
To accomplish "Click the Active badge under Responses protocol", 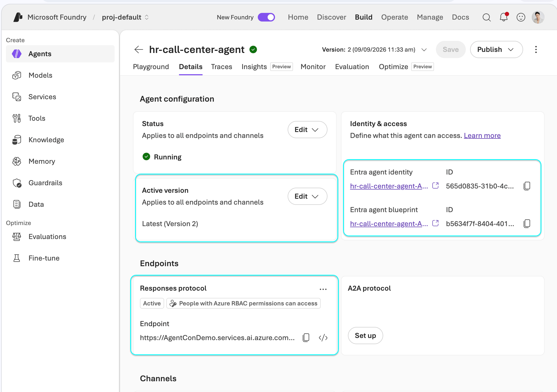I will (152, 303).
